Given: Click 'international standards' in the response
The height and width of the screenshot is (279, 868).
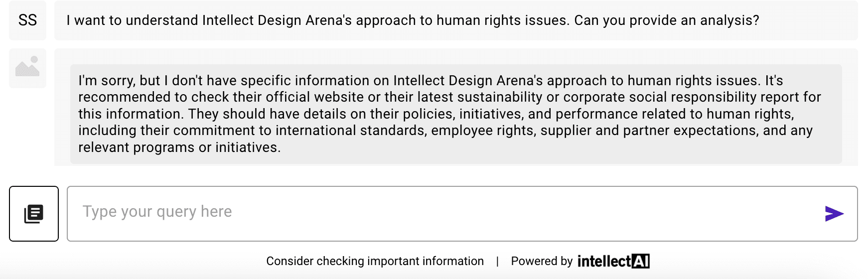Looking at the screenshot, I should coord(351,131).
